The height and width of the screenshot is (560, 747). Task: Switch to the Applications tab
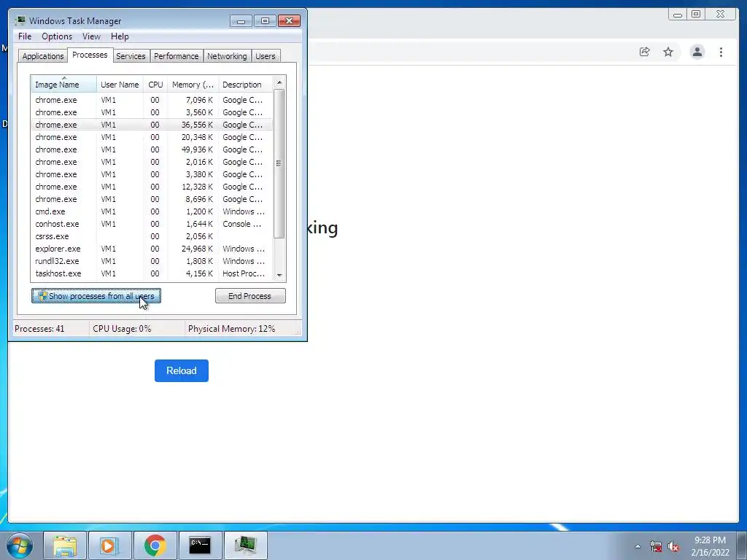43,56
